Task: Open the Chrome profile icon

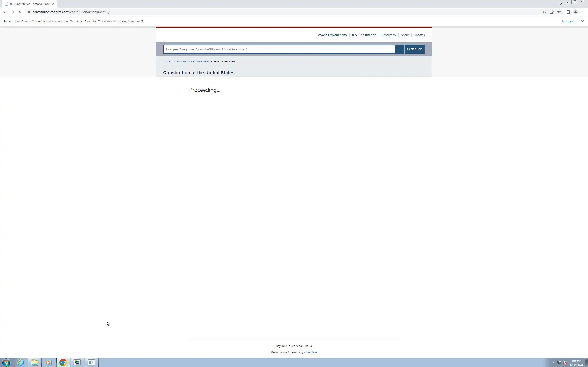Action: (x=575, y=12)
